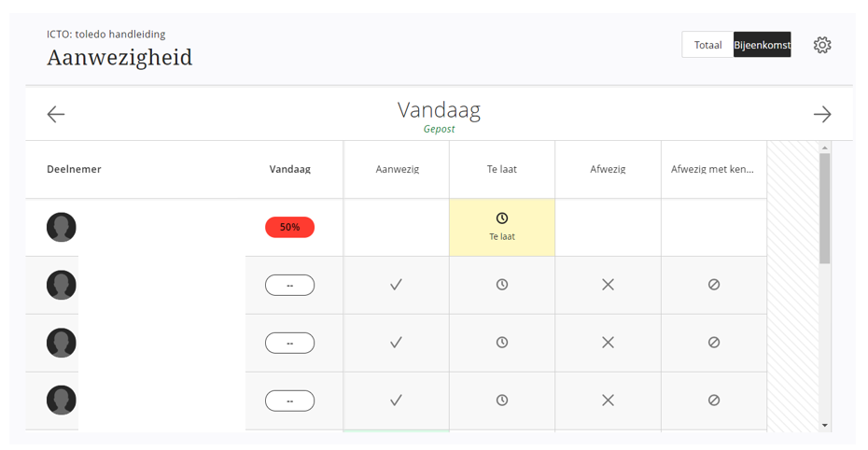Open the Te laat column header menu
Screen dimensions: 868x450
[502, 169]
